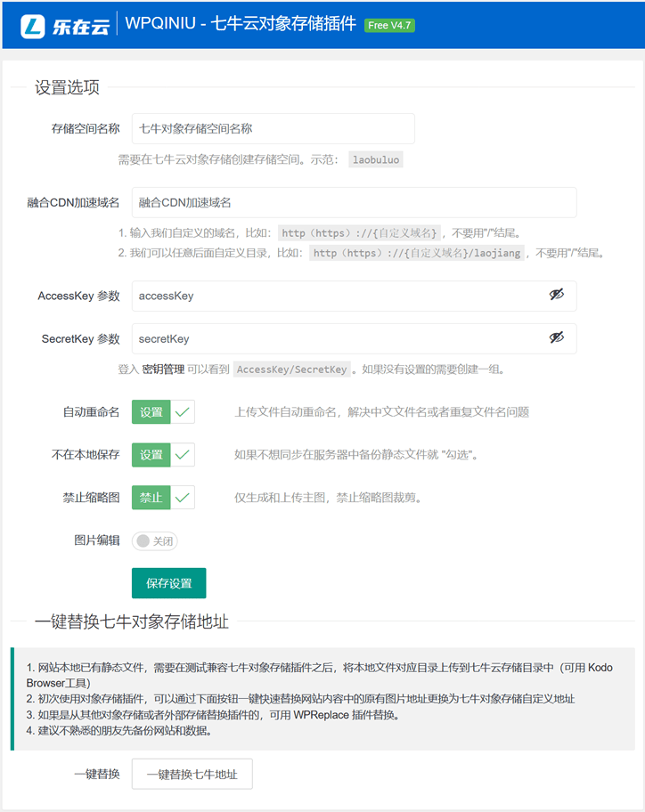The image size is (645, 812).
Task: Click the 存储空间名称 input field
Action: [273, 128]
